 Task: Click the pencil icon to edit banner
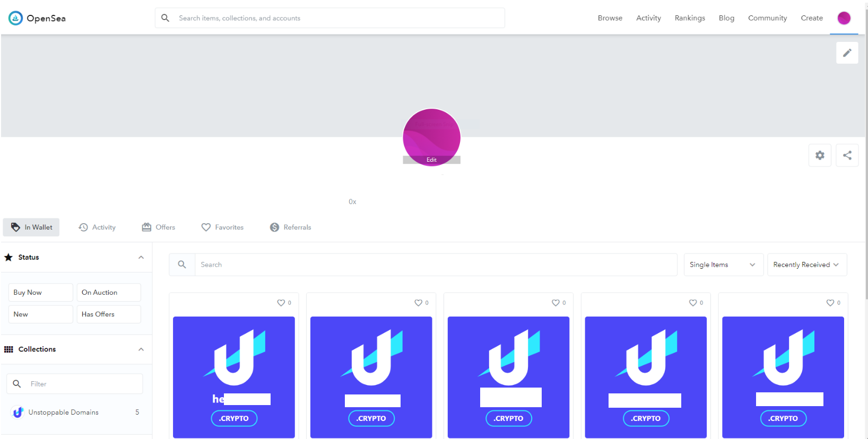[x=847, y=53]
